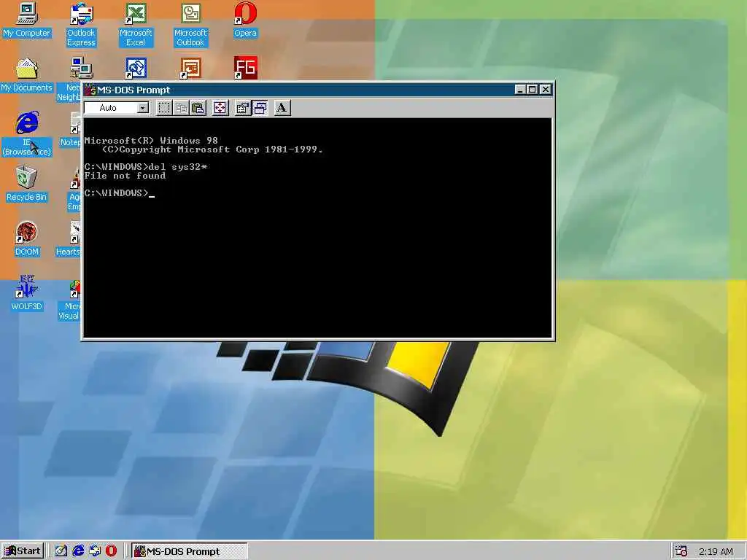Click the MS-DOS Prompt taskbar button

pyautogui.click(x=189, y=551)
